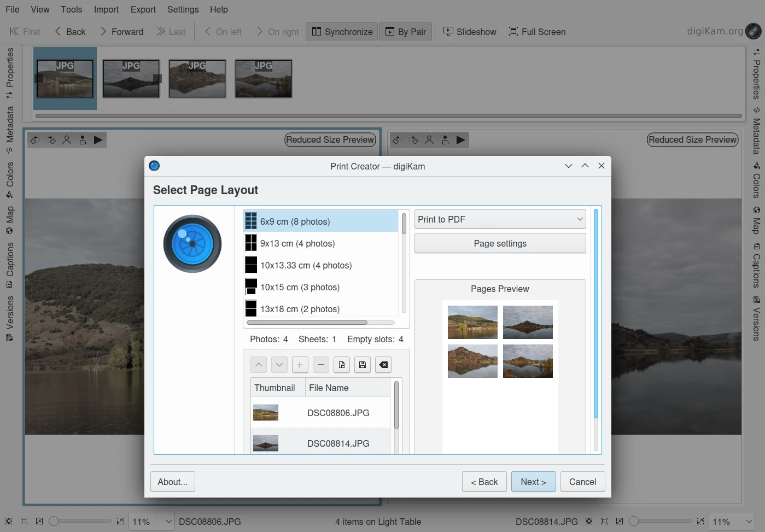765x532 pixels.
Task: Click the move photo up arrow button
Action: point(259,365)
